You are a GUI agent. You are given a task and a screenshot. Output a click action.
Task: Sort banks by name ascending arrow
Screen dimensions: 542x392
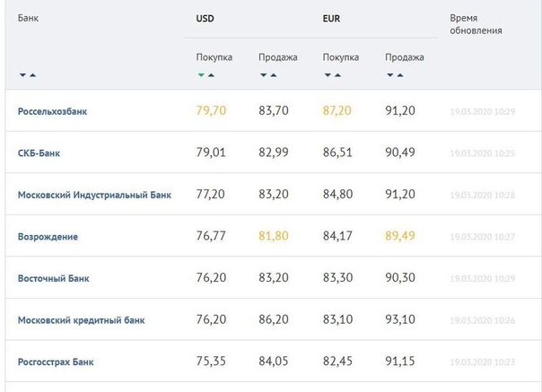[32, 74]
